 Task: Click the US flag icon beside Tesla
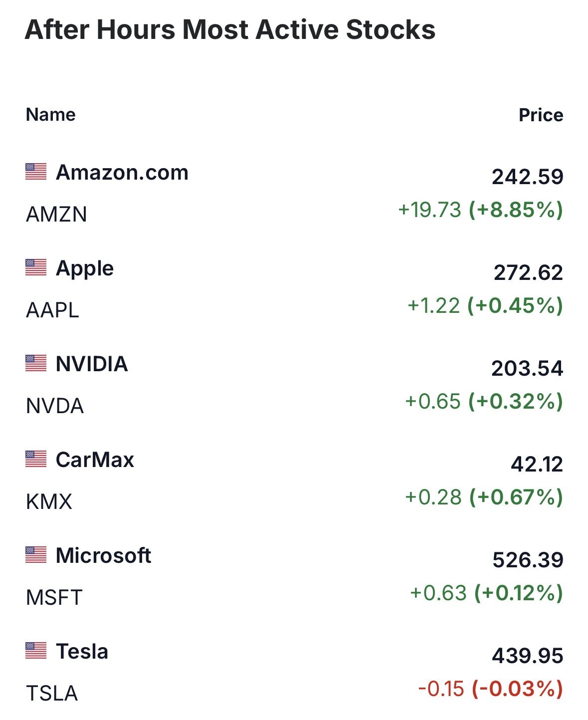36,651
